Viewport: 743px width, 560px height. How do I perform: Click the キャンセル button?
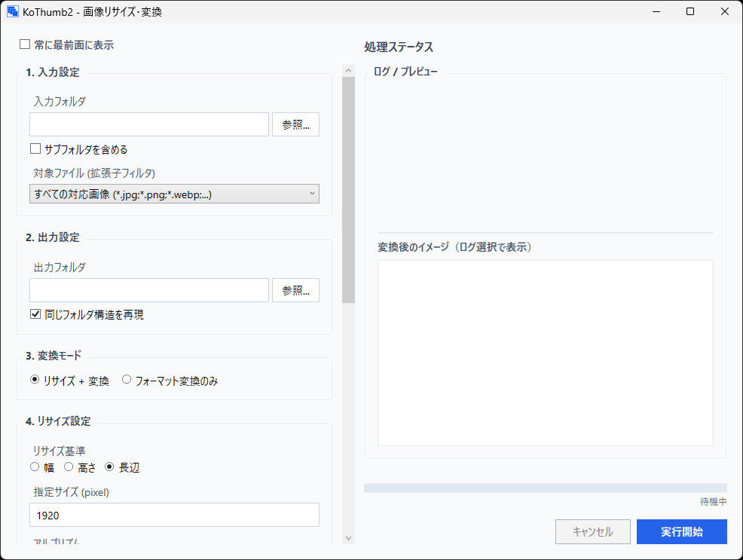click(x=593, y=531)
